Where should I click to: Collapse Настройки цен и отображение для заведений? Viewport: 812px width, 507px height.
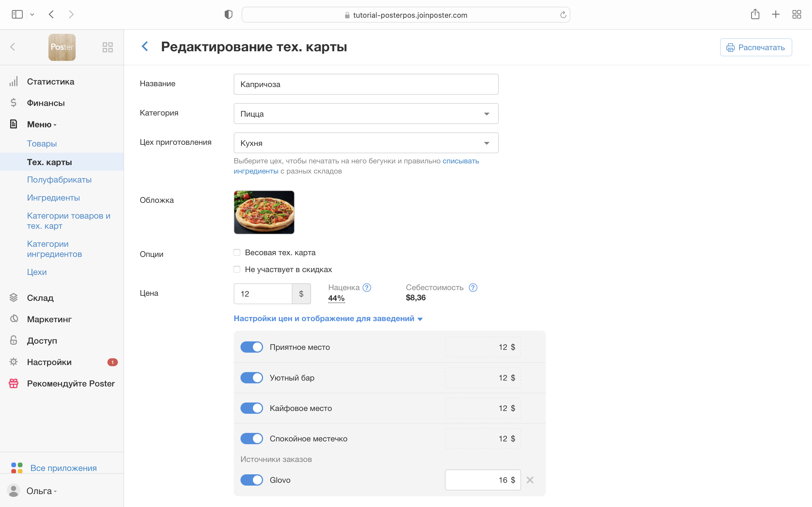point(328,319)
